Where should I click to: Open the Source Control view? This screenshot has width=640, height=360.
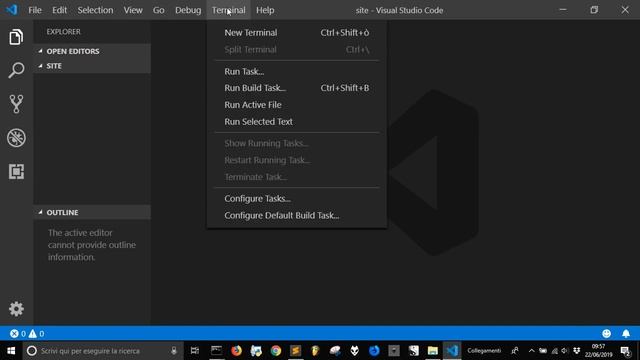16,104
